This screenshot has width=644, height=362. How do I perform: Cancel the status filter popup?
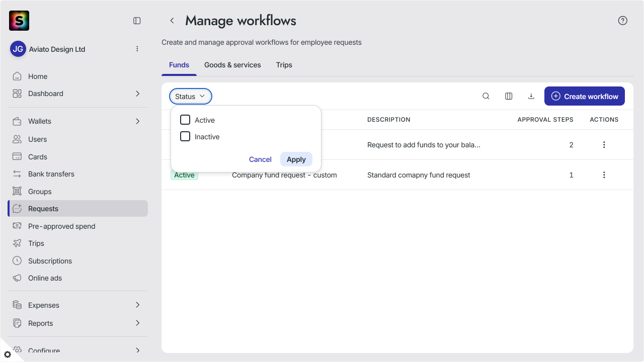coord(260,159)
